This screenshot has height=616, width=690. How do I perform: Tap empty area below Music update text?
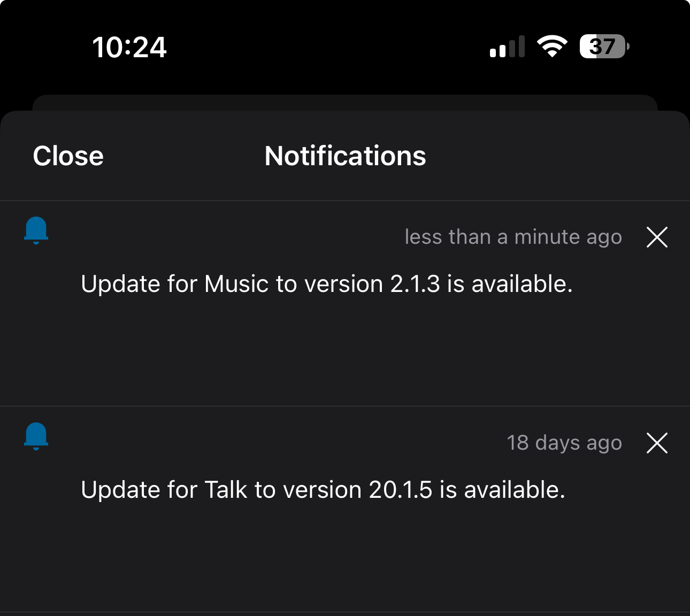click(345, 353)
